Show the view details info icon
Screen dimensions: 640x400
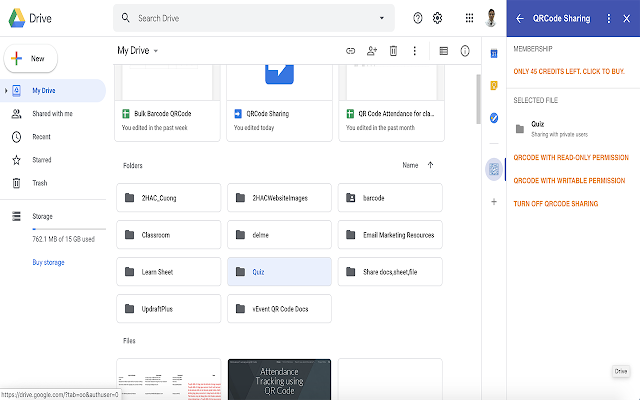[465, 51]
